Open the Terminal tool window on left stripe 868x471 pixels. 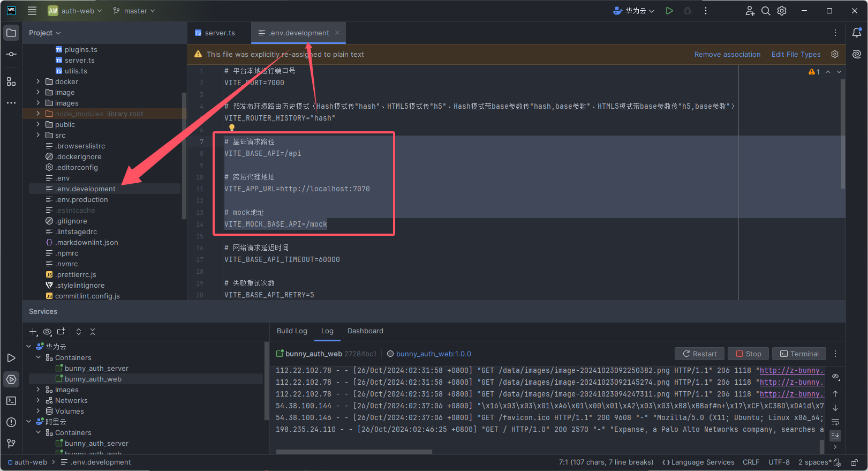point(11,401)
